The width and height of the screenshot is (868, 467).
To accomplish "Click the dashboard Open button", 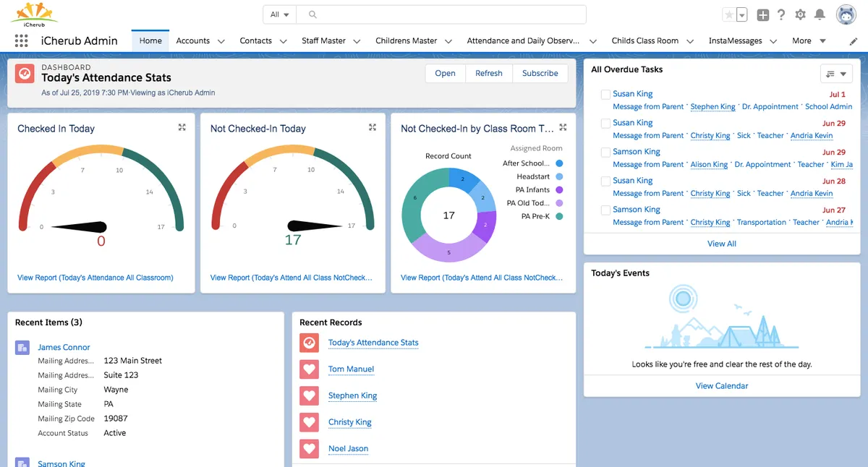I will [x=445, y=74].
